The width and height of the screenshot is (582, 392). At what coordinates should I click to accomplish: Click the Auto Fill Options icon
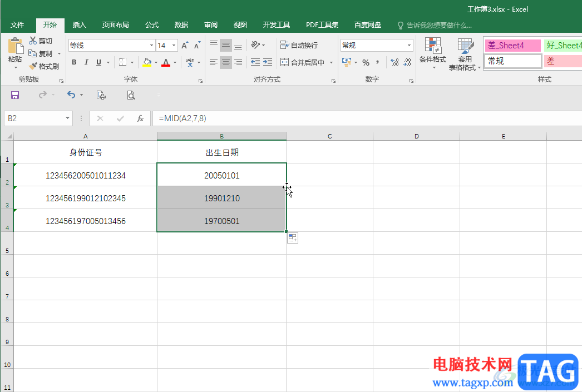tap(293, 238)
